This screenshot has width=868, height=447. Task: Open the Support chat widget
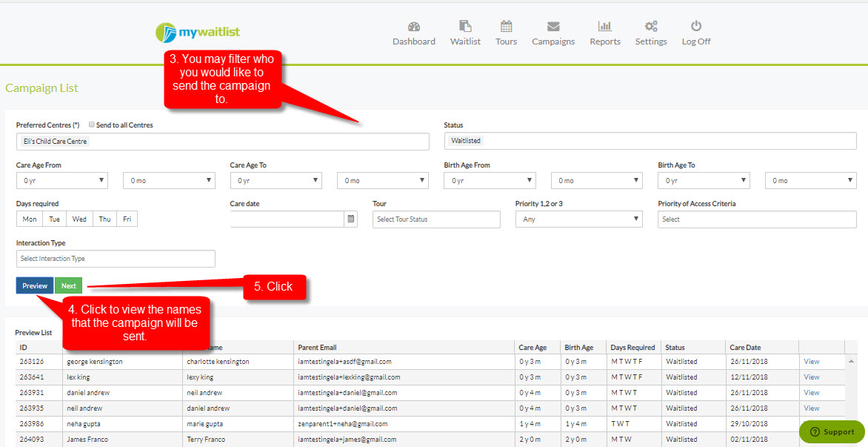[832, 432]
